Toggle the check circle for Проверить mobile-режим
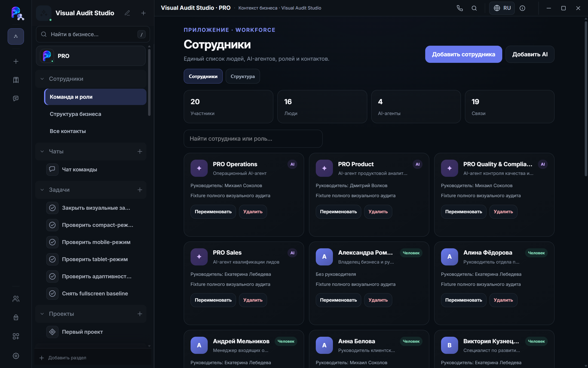This screenshot has width=588, height=368. (x=52, y=242)
